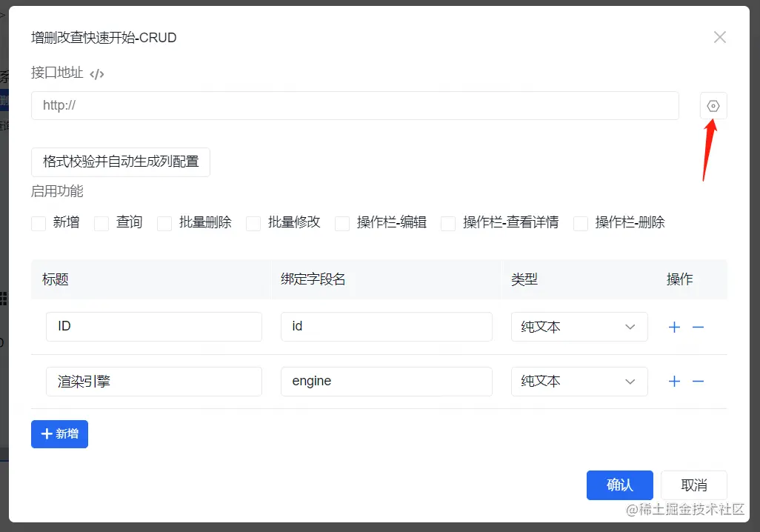Click the gear settings icon beside the URL field
The height and width of the screenshot is (532, 760).
click(713, 105)
